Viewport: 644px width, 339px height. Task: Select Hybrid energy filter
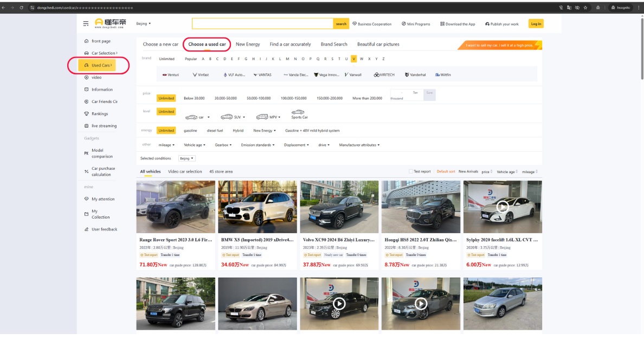point(238,131)
